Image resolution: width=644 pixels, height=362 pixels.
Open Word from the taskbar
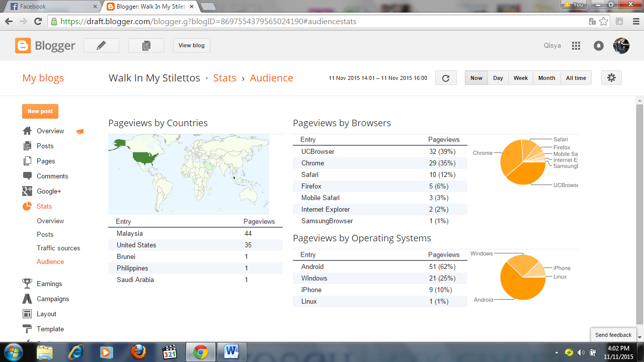pyautogui.click(x=231, y=351)
